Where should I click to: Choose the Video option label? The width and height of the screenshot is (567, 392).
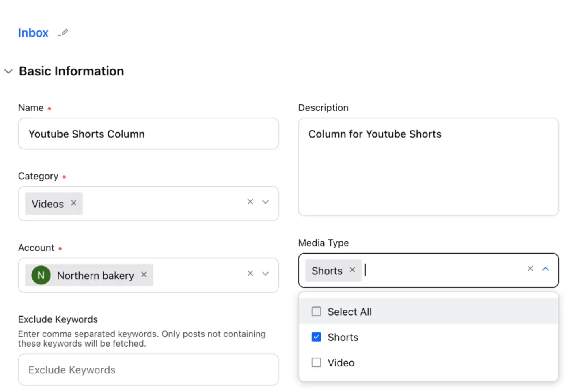point(341,363)
